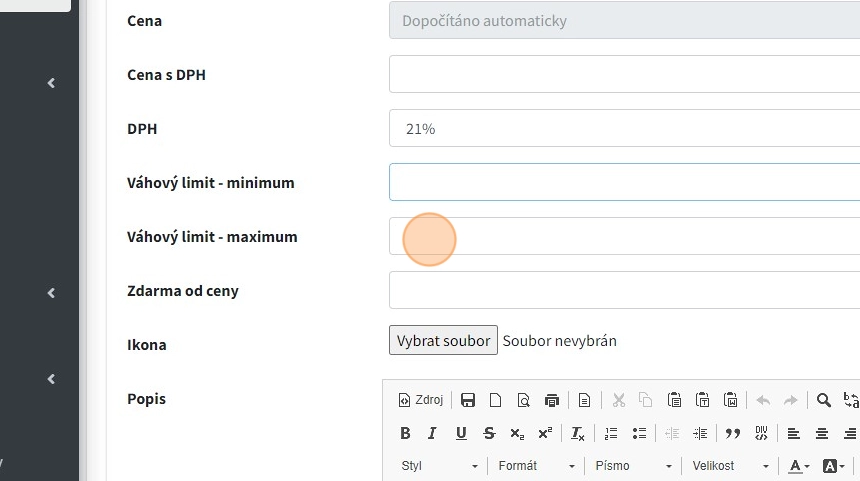
Task: Click the Remove Format icon
Action: (577, 433)
